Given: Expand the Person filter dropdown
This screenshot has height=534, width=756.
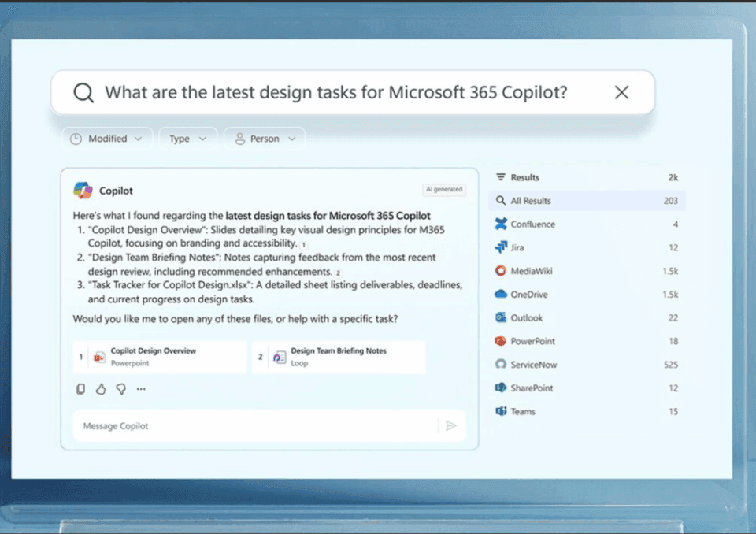Looking at the screenshot, I should point(264,139).
